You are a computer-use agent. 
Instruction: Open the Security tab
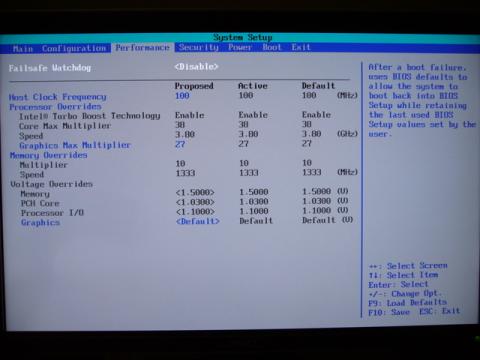(x=198, y=47)
